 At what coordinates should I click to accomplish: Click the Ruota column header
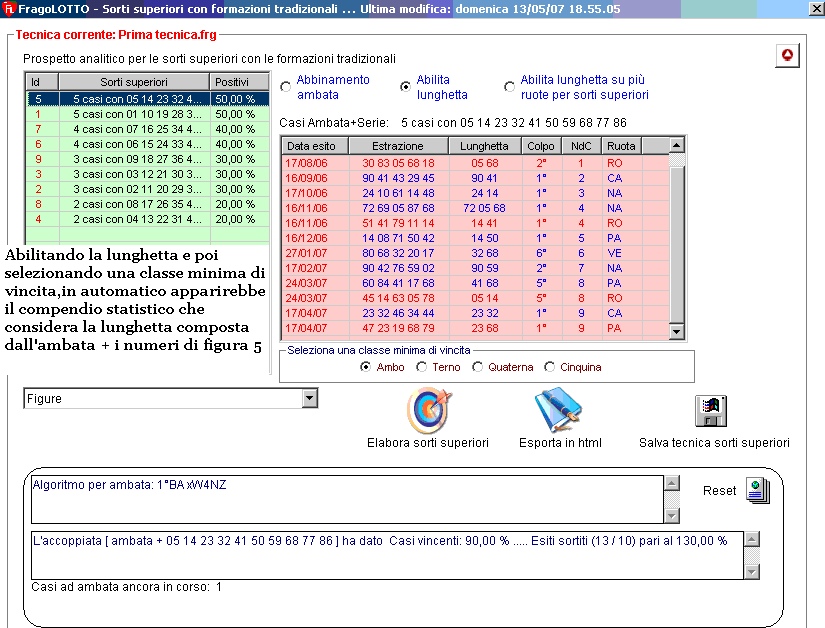pyautogui.click(x=620, y=146)
